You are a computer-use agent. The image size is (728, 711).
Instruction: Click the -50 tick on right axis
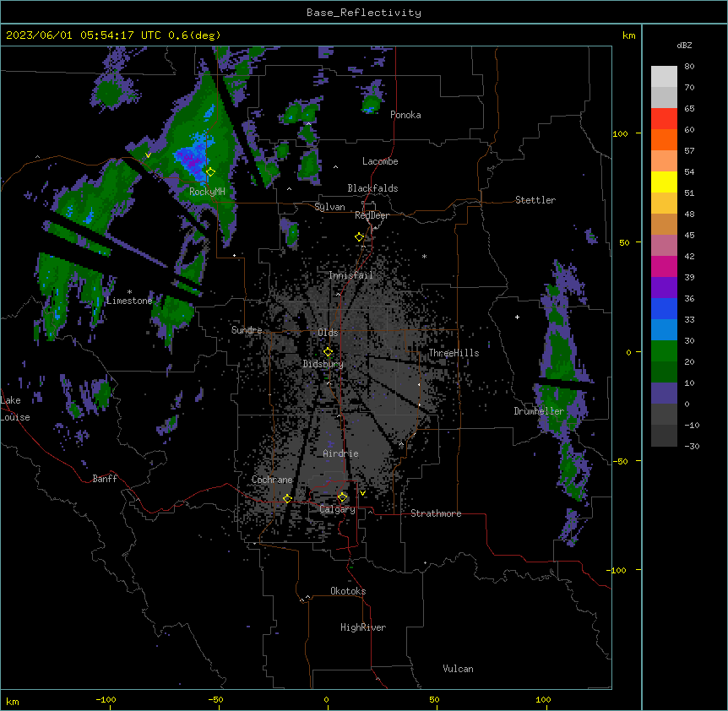tap(620, 461)
